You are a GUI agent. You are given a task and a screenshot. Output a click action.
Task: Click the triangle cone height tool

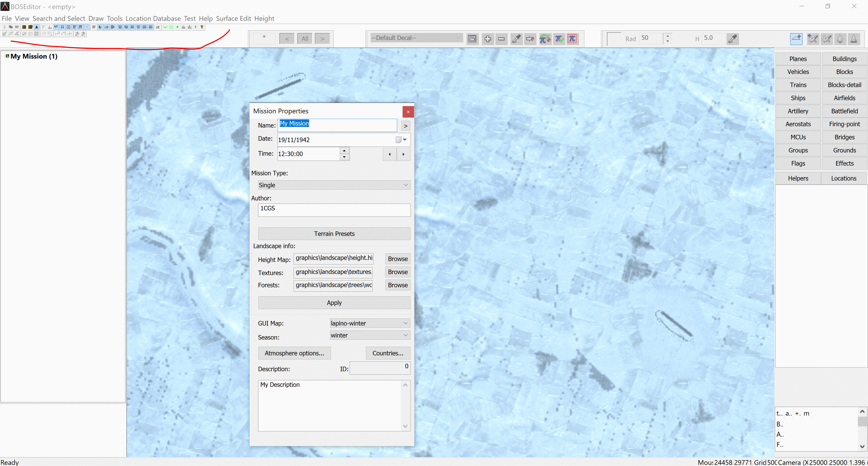click(854, 39)
